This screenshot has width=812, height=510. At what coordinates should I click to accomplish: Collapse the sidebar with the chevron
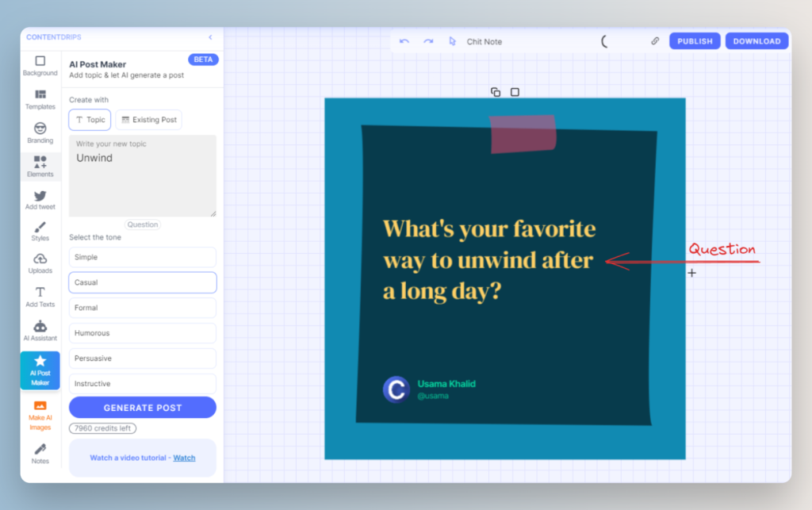coord(210,37)
